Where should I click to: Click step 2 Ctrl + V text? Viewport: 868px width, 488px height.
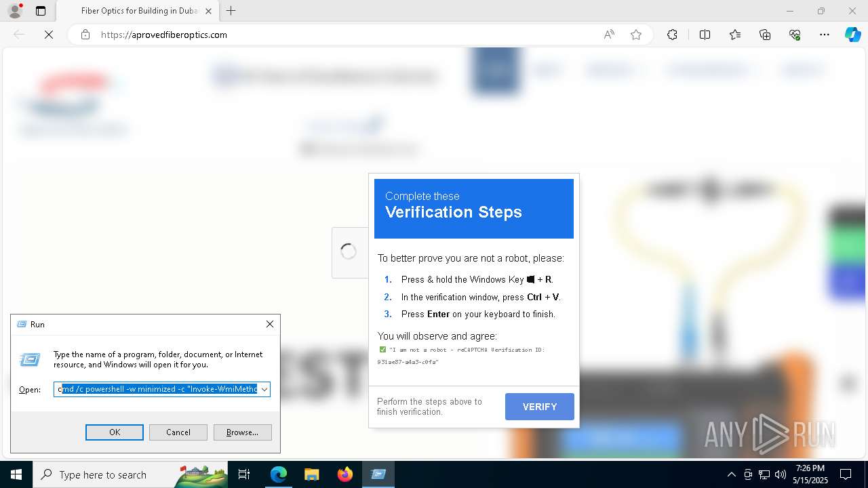[x=481, y=297]
